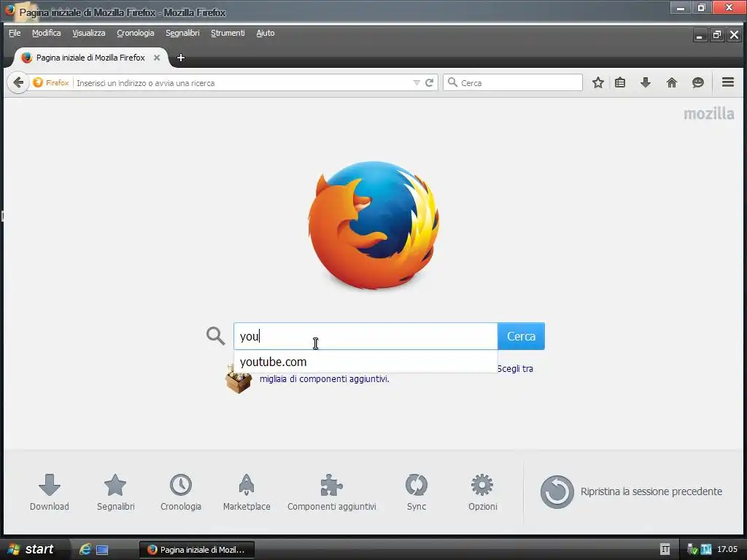
Task: Open the downloads arrow in toolbar
Action: point(646,82)
